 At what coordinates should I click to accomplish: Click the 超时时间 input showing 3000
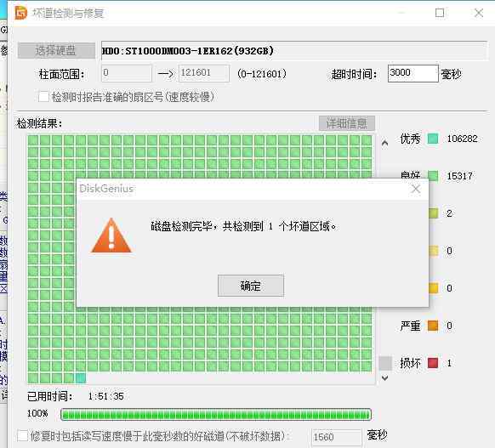click(x=412, y=73)
